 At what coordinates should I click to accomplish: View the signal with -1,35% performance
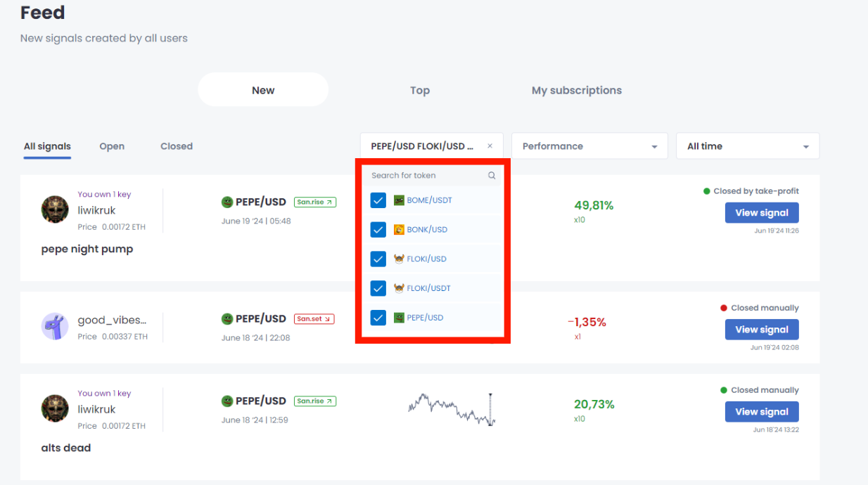click(762, 330)
